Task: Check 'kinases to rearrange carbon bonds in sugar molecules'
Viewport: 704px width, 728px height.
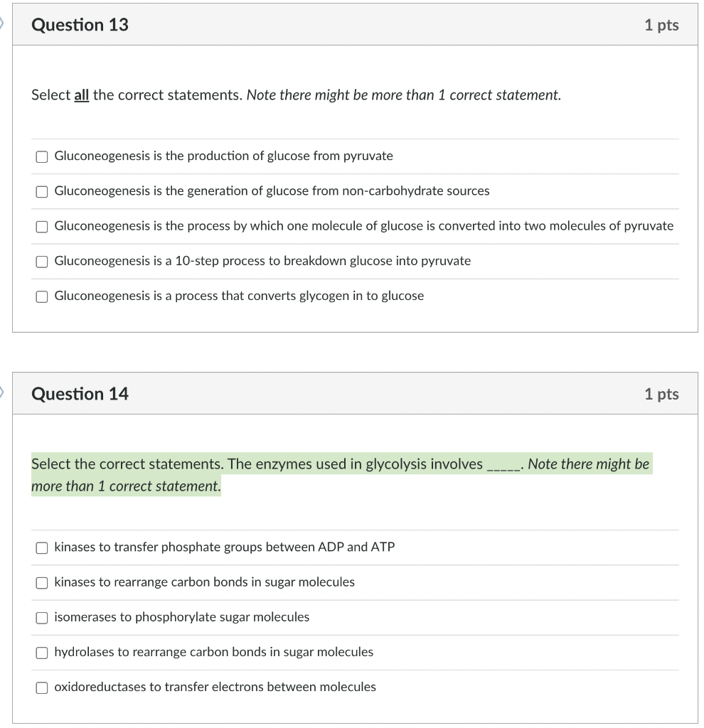Action: [x=42, y=582]
